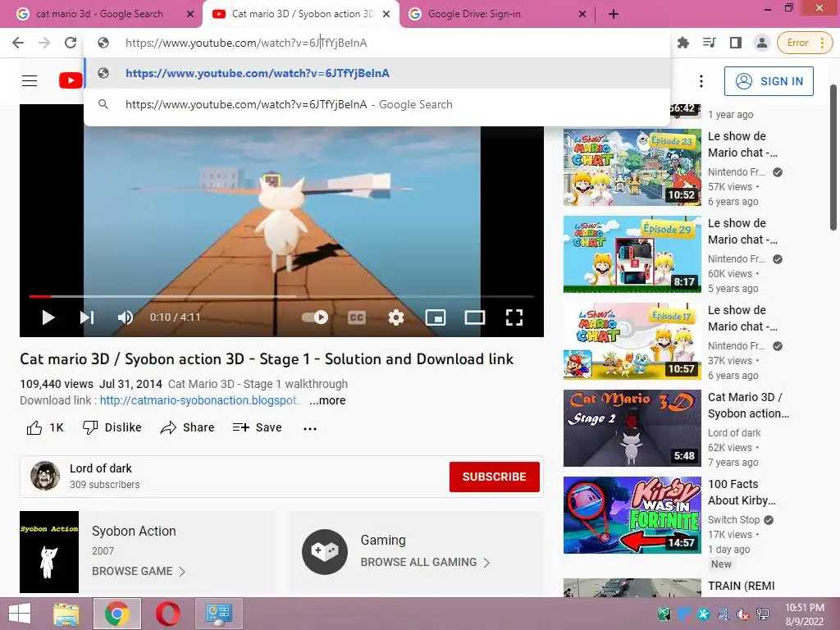Open a new browser tab
The image size is (840, 630).
point(614,15)
